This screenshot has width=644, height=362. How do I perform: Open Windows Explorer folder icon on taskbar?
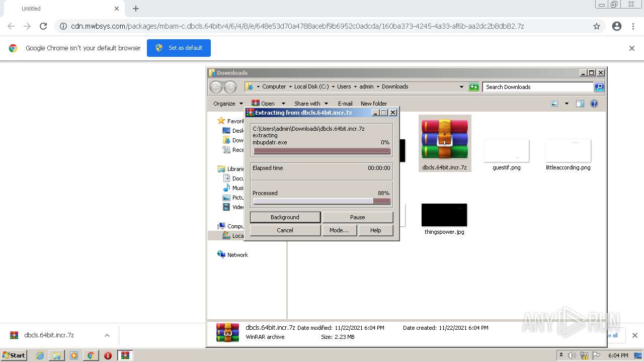[57, 355]
